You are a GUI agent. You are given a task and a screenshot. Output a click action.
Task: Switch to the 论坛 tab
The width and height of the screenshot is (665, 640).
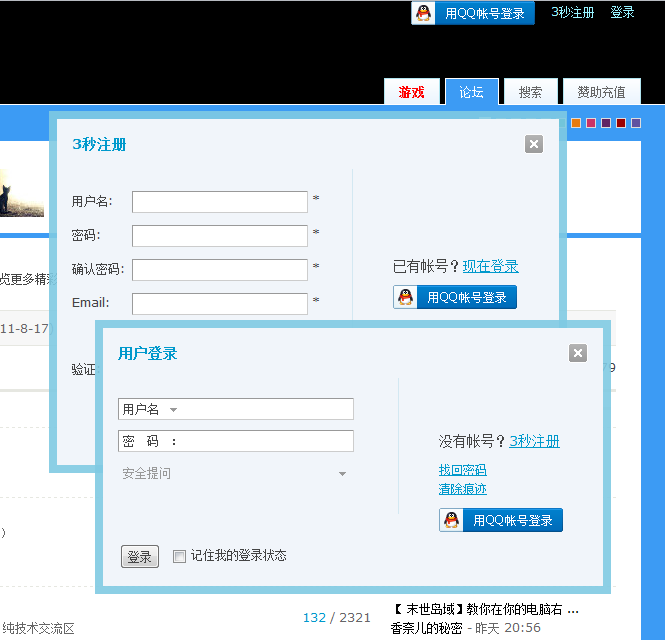coord(472,91)
